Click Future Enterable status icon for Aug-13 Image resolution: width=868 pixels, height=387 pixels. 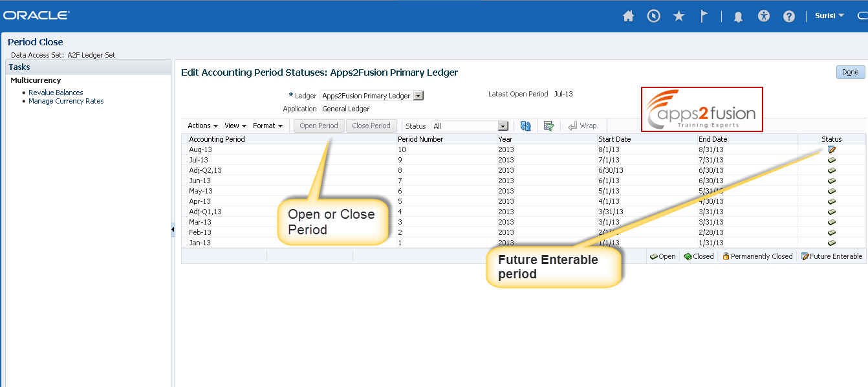pos(831,149)
